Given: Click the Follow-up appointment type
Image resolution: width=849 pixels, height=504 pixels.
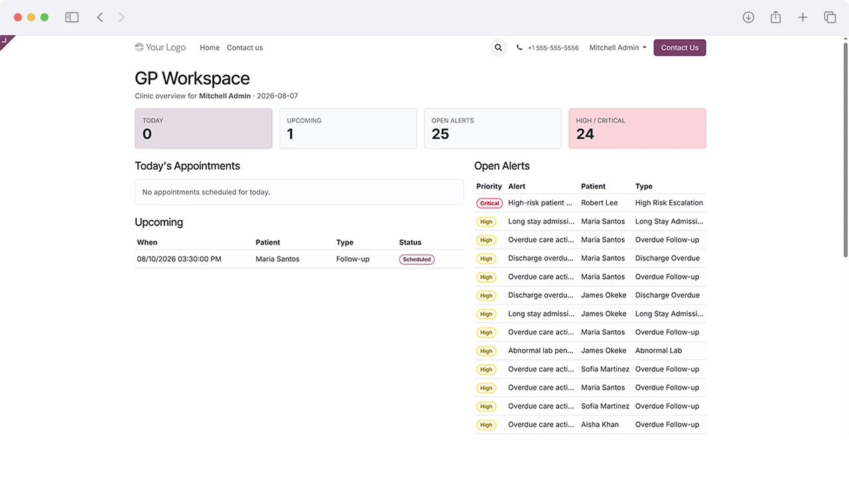Looking at the screenshot, I should click(353, 259).
